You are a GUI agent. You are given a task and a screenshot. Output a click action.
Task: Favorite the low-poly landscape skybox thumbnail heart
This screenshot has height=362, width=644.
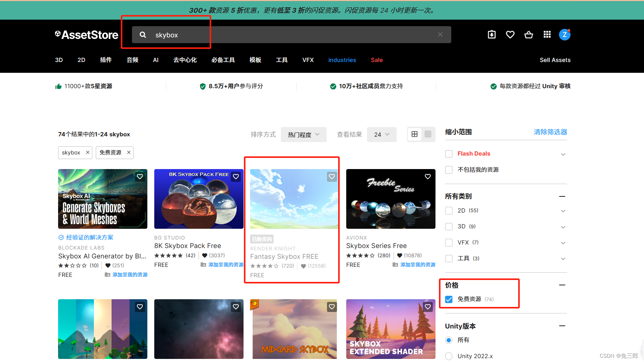click(x=140, y=307)
